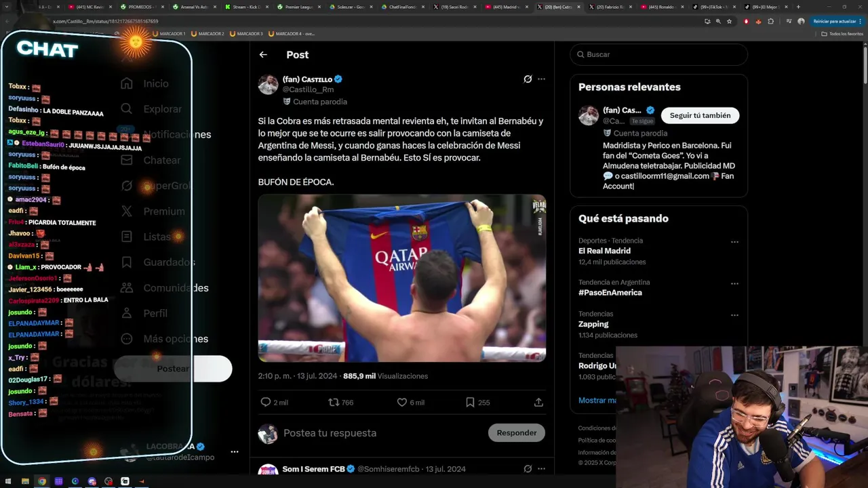Click the share icon under the post
The image size is (868, 488).
click(x=538, y=402)
